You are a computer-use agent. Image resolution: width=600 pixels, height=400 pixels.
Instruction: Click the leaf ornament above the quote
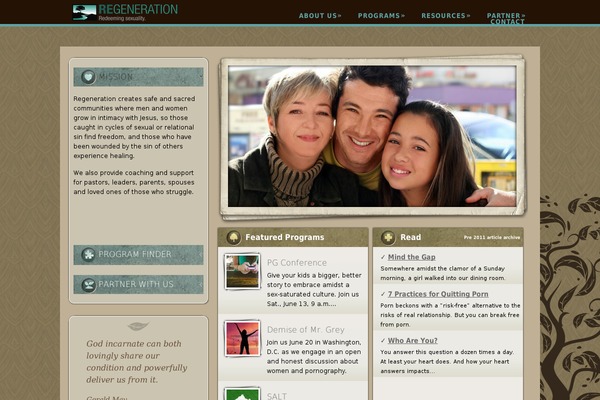click(x=138, y=326)
